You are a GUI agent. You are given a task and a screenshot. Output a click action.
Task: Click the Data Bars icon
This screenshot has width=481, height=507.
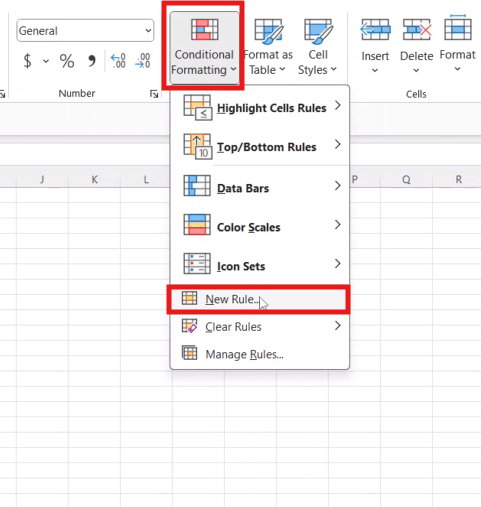(x=197, y=185)
